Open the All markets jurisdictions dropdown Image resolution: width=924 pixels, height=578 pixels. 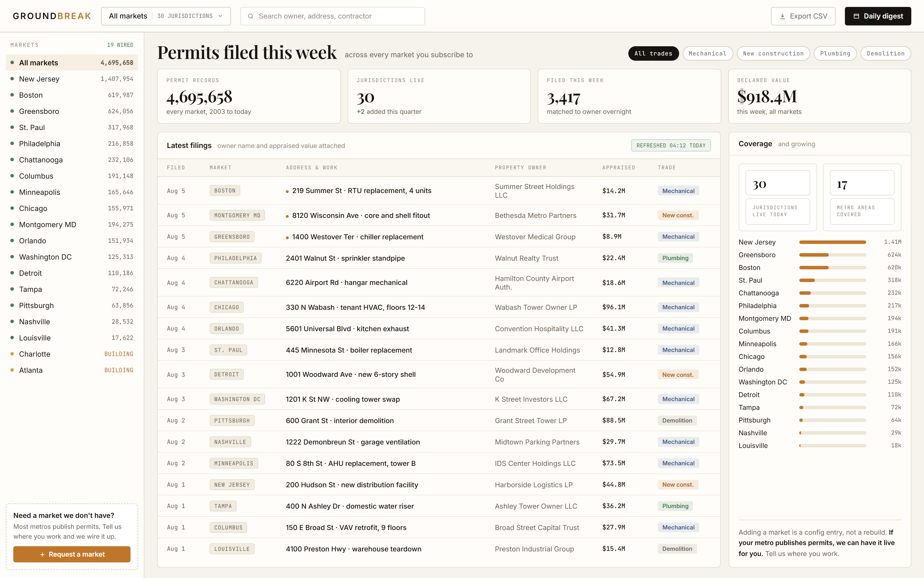166,16
